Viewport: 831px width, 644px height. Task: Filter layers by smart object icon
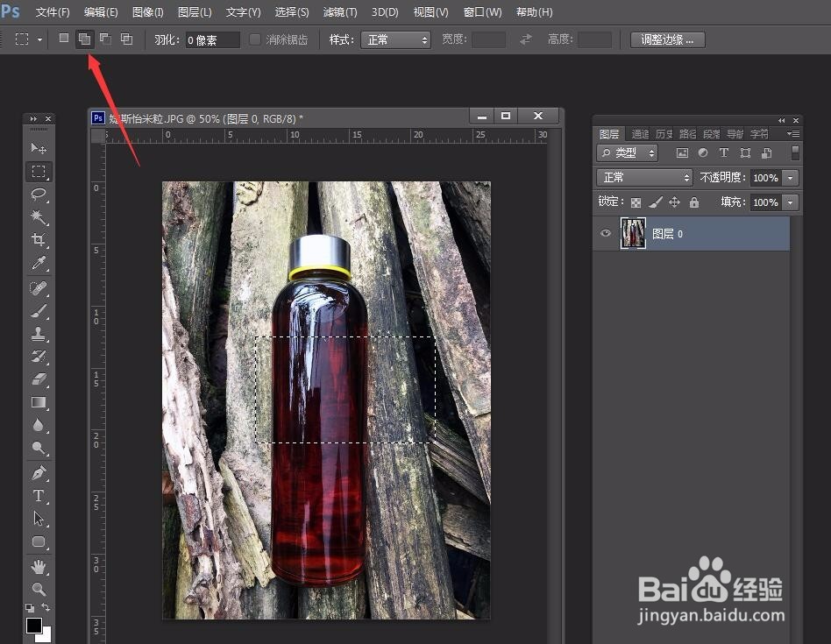tap(766, 153)
